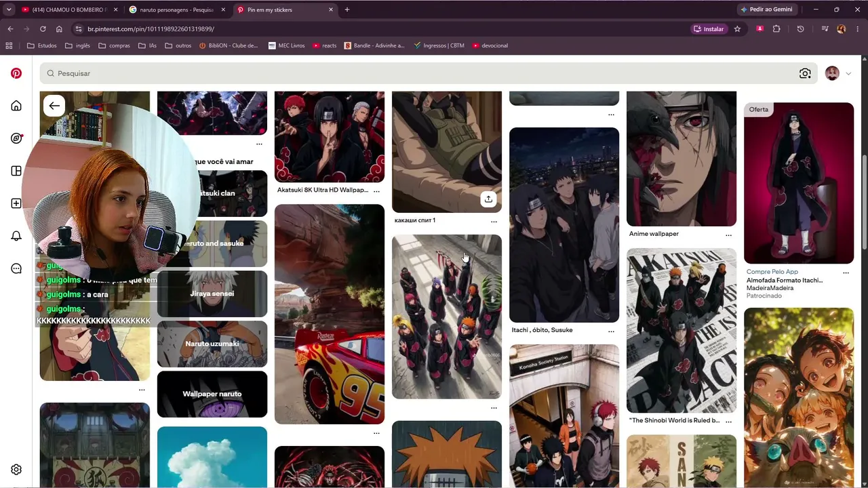Start a visual search with the camera icon

click(805, 73)
